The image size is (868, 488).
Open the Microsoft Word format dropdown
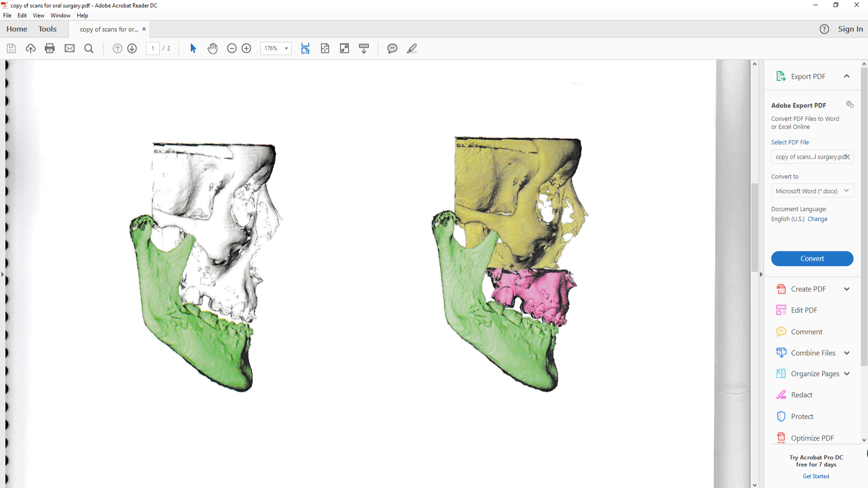[x=812, y=191]
